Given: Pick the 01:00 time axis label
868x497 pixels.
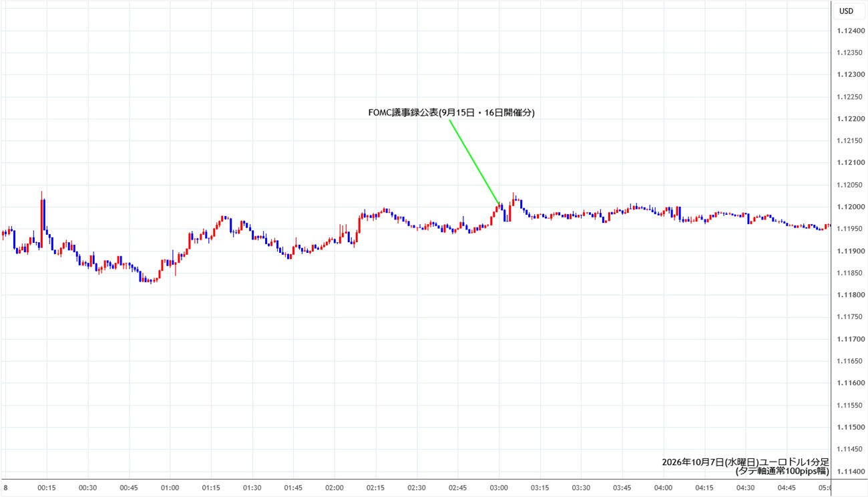Looking at the screenshot, I should pyautogui.click(x=170, y=488).
